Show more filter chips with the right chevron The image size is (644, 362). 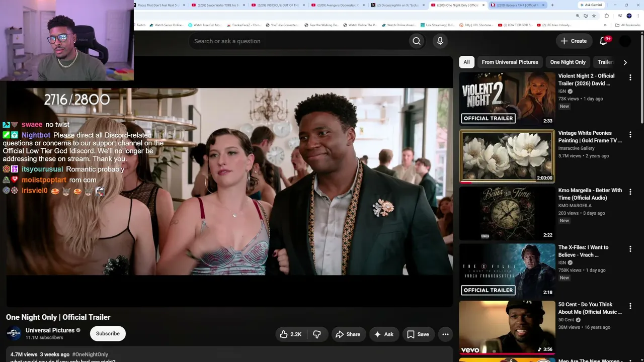625,62
